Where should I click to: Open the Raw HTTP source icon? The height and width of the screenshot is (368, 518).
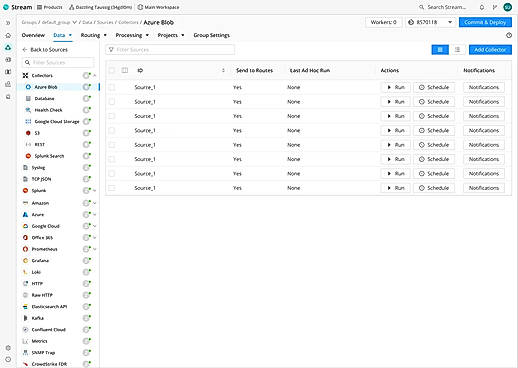pos(25,295)
